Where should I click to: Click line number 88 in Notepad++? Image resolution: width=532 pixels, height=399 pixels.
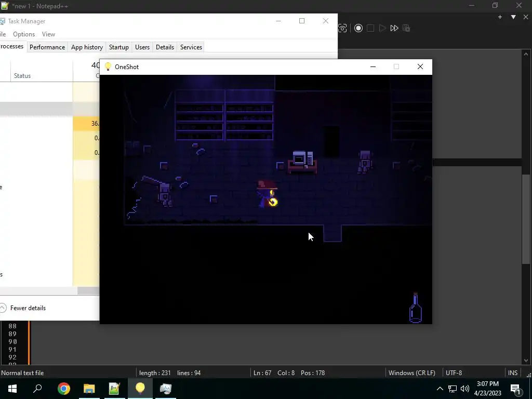click(x=12, y=326)
